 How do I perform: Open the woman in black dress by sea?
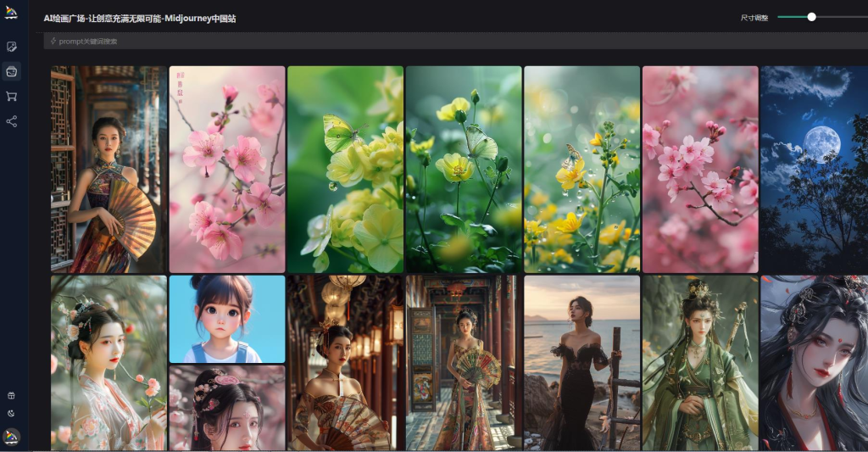pyautogui.click(x=581, y=363)
